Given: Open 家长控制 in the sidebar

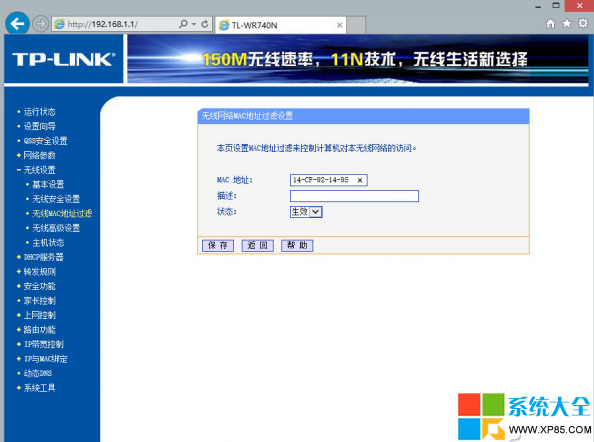Looking at the screenshot, I should (39, 301).
